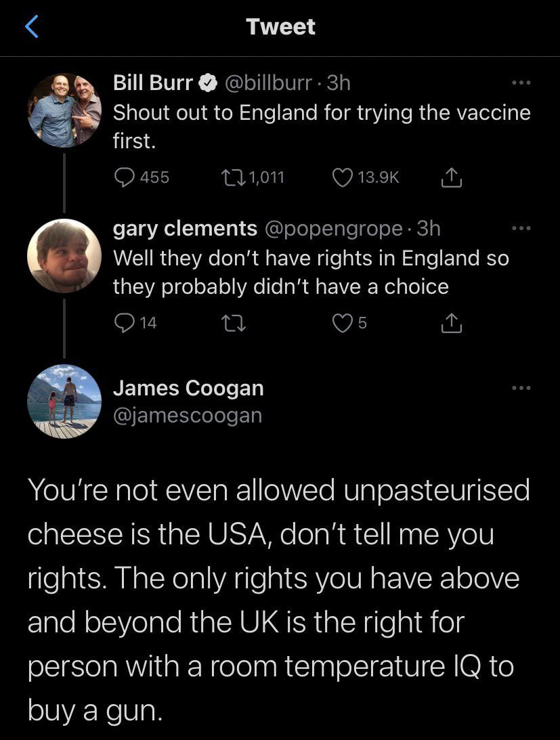The image size is (560, 740).
Task: Like gary clements' reply
Action: point(343,323)
